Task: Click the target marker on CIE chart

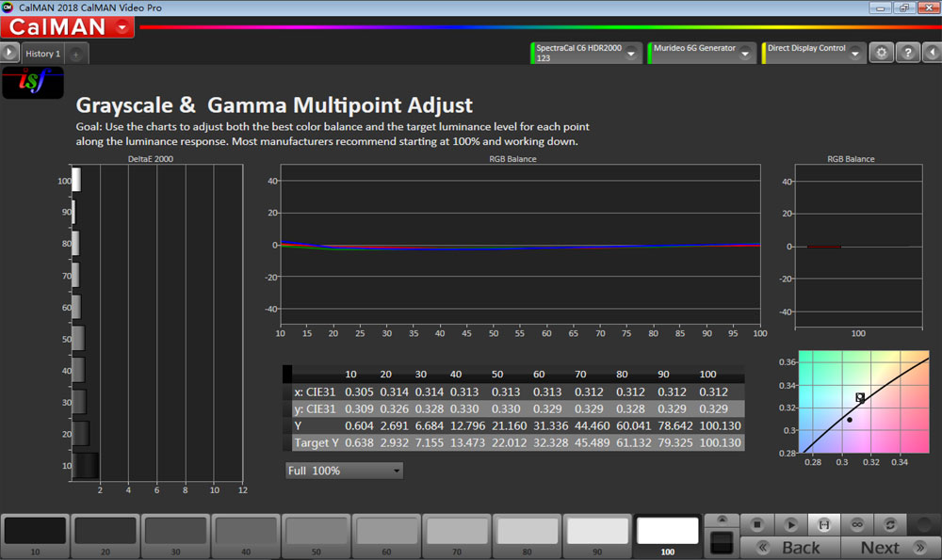Action: [860, 398]
